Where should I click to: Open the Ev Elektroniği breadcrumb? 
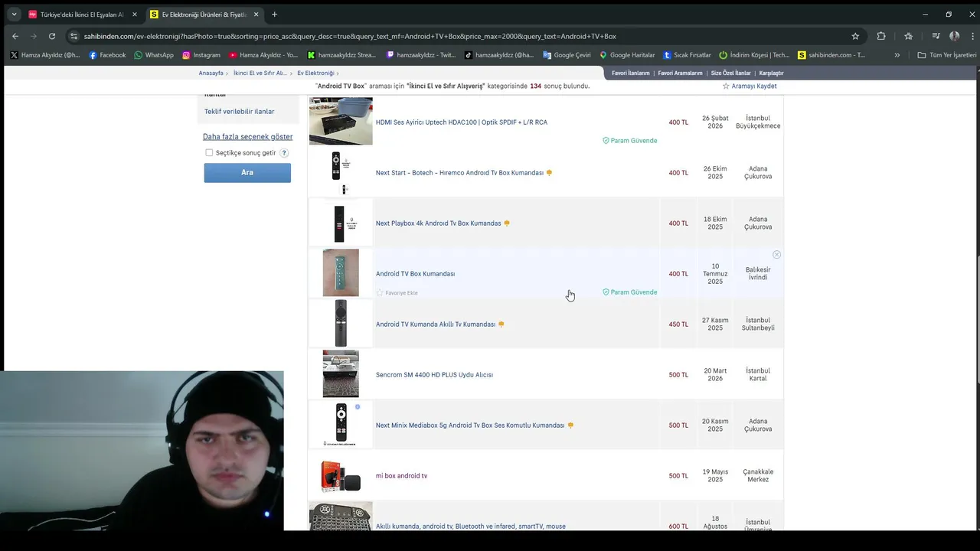click(315, 73)
